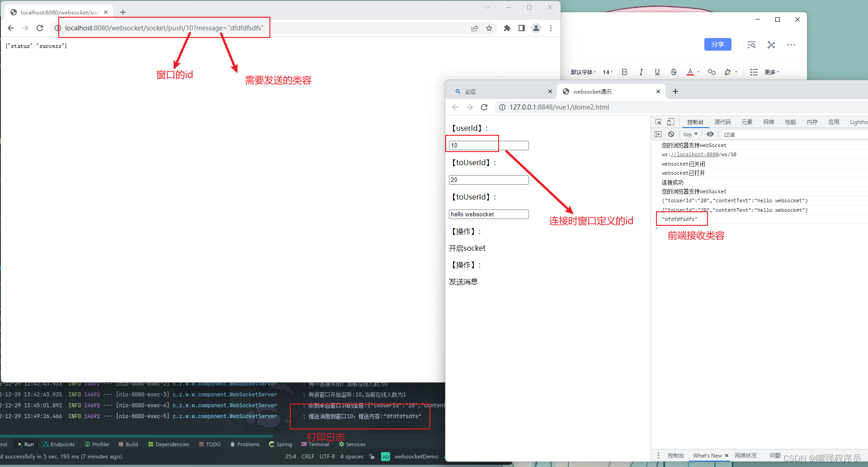Expand the font color dropdown arrow
This screenshot has height=467, width=868.
point(698,72)
